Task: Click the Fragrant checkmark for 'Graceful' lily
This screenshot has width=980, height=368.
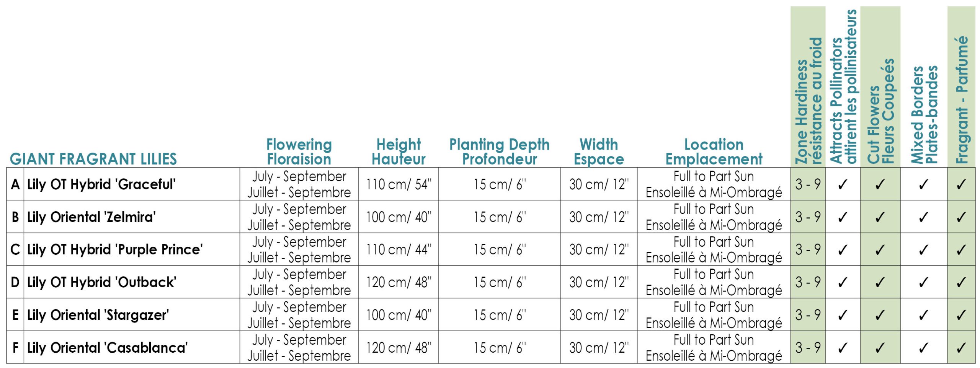Action: 961,184
